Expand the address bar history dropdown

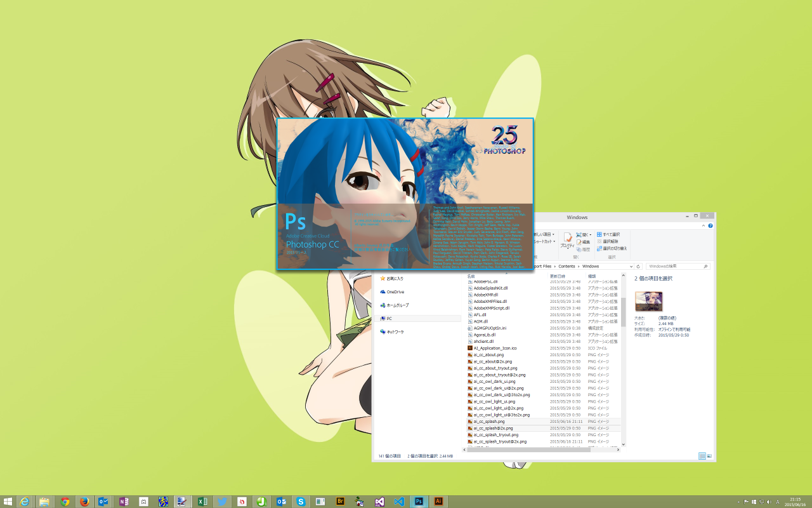coord(631,267)
